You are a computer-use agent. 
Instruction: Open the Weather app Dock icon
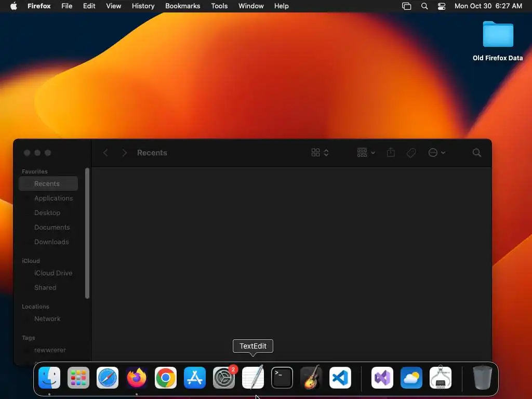411,378
